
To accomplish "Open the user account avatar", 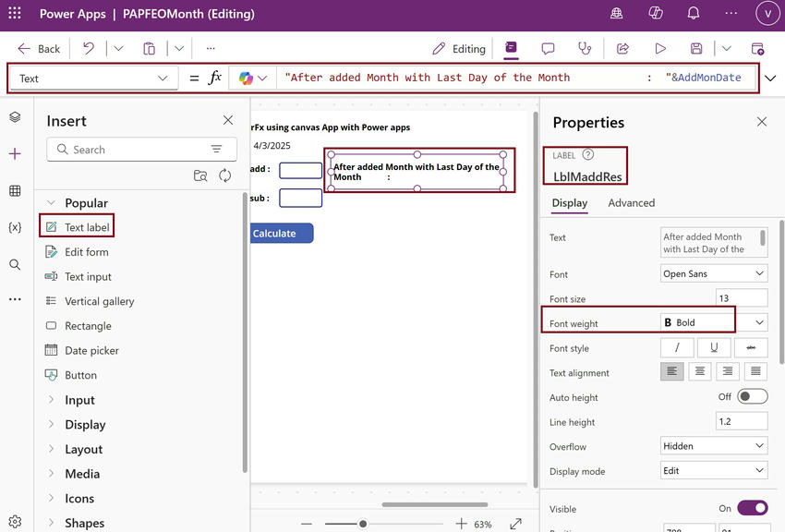I will [x=767, y=14].
